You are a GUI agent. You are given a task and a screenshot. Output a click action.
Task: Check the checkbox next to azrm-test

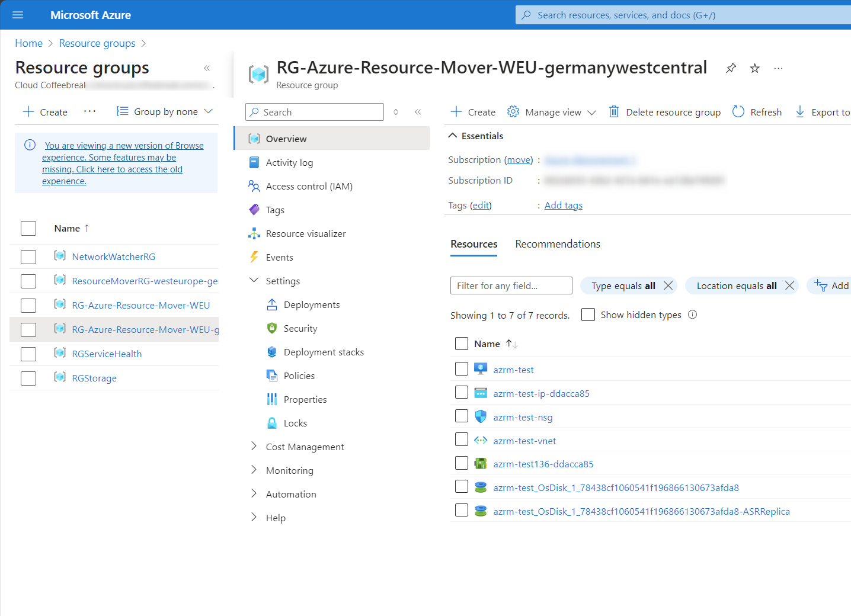[x=462, y=368]
